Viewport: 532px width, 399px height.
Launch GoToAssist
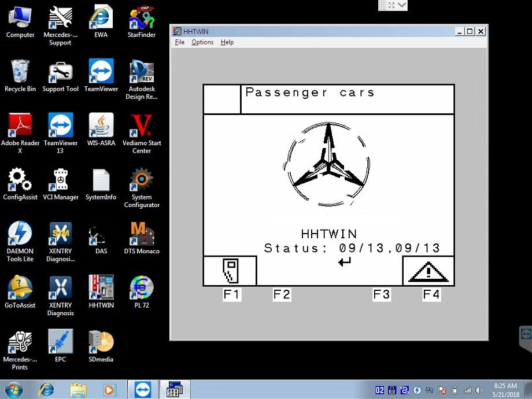pyautogui.click(x=20, y=292)
